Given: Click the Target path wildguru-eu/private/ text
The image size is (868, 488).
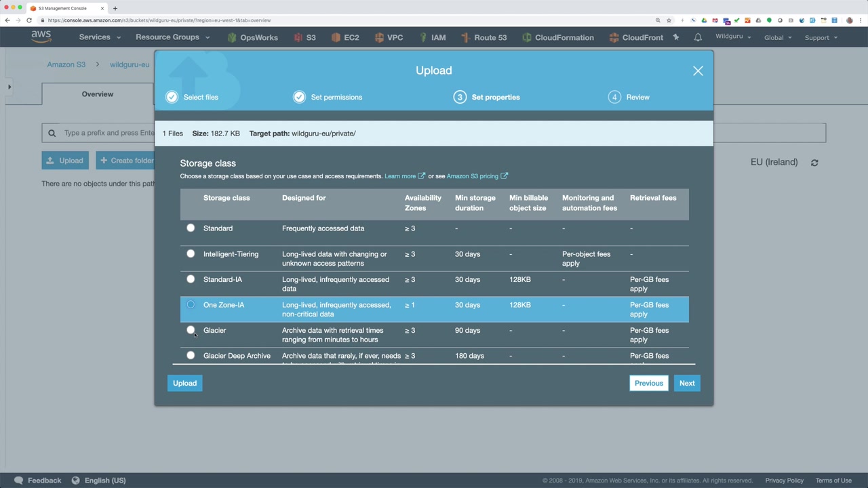Looking at the screenshot, I should 302,134.
